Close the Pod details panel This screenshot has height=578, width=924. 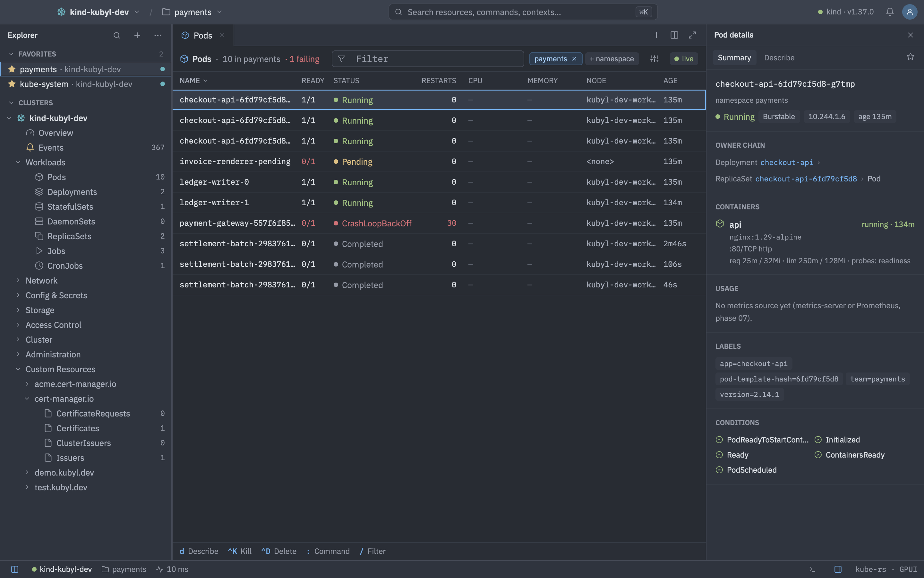click(x=910, y=35)
